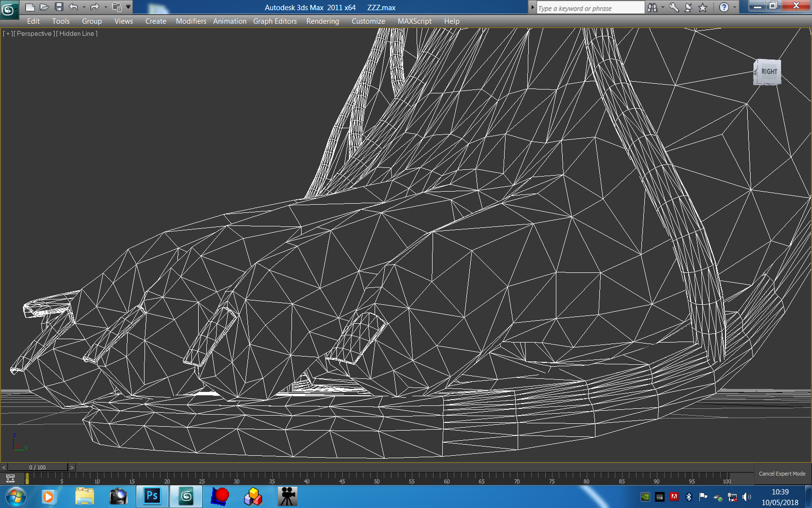Click the Cancel Expert Mode button
The image size is (812, 508).
(x=782, y=474)
